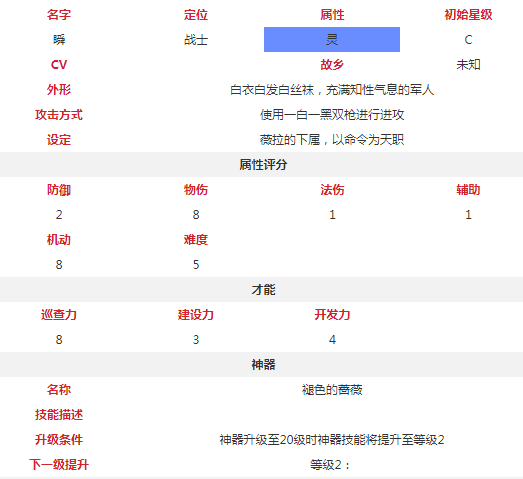Select the 未知 hometown value
This screenshot has height=479, width=523.
click(x=468, y=65)
